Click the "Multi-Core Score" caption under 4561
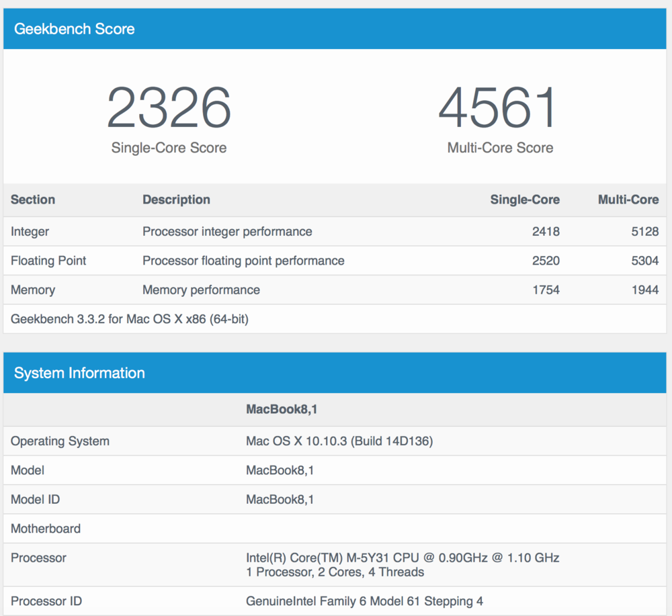The image size is (672, 616). tap(500, 148)
